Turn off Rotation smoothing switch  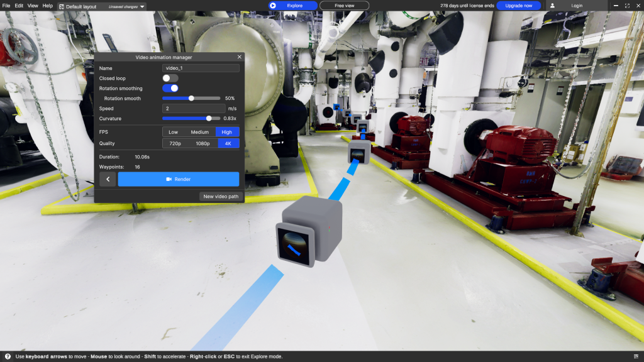(170, 89)
